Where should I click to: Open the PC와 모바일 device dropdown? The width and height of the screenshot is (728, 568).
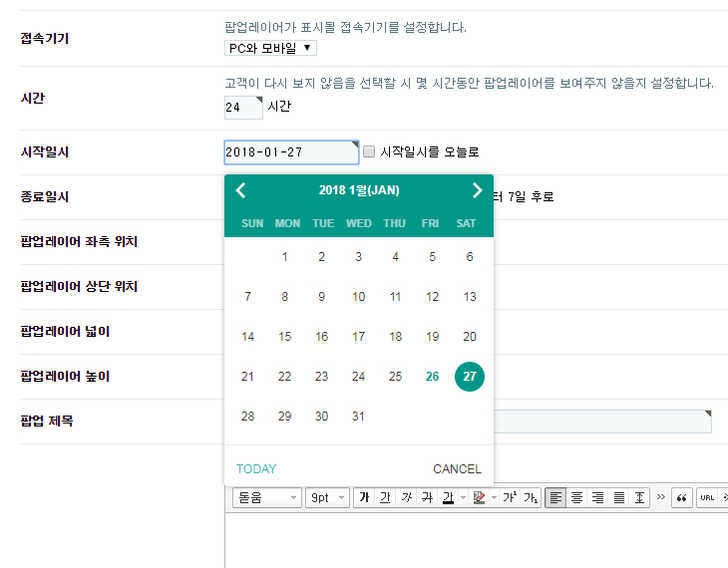point(270,48)
